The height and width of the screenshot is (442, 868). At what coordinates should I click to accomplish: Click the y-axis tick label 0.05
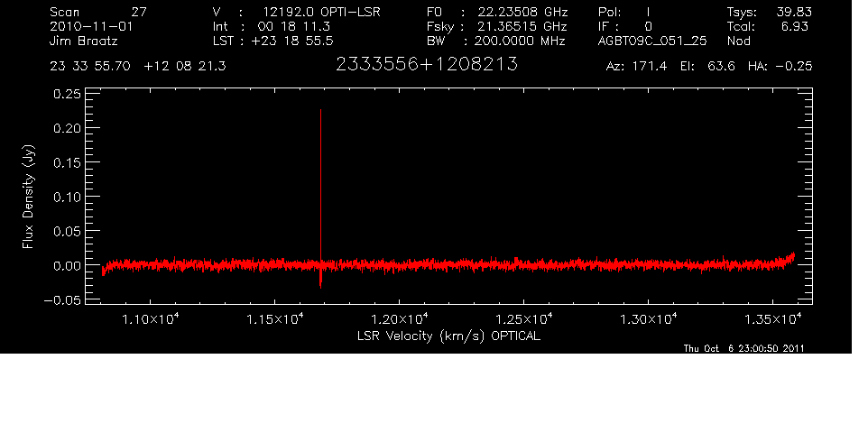tap(67, 231)
